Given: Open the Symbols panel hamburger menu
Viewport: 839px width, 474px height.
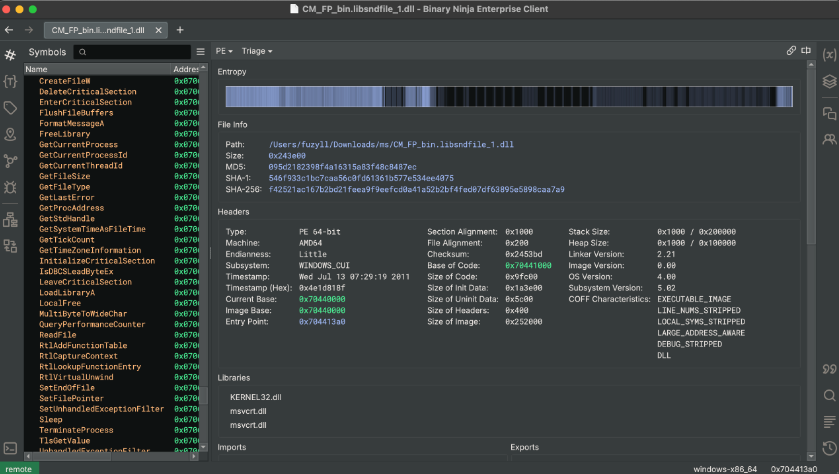Looking at the screenshot, I should (x=201, y=51).
